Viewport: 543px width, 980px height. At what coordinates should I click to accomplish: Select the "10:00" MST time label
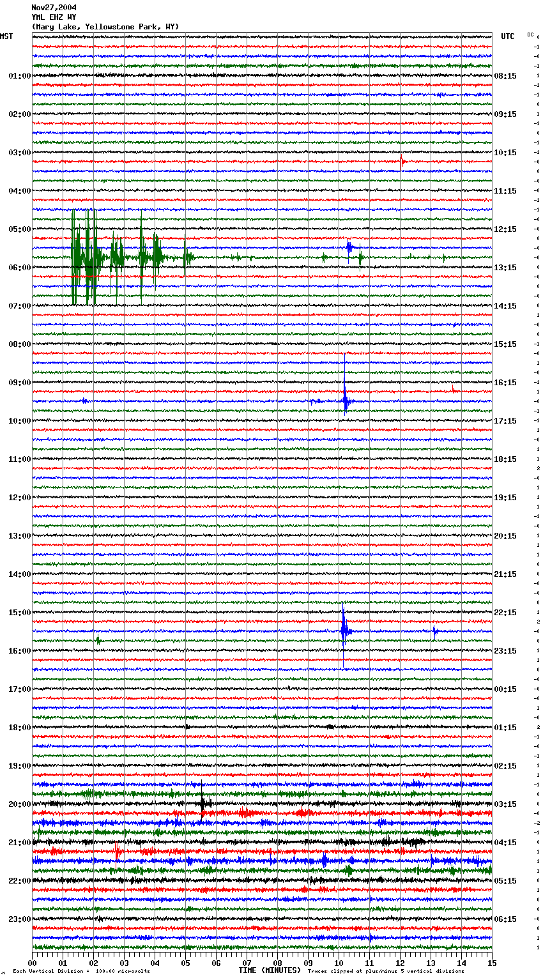(x=19, y=421)
